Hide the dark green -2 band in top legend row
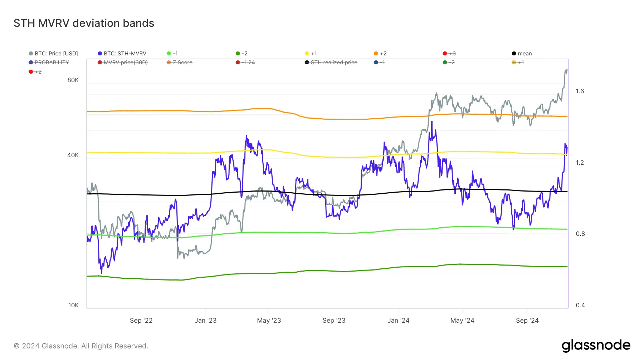 241,54
